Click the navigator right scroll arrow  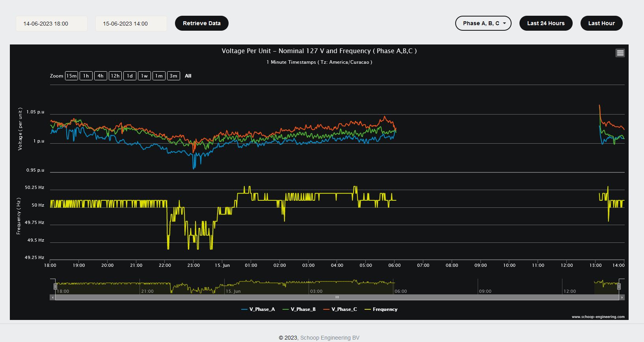(x=622, y=298)
